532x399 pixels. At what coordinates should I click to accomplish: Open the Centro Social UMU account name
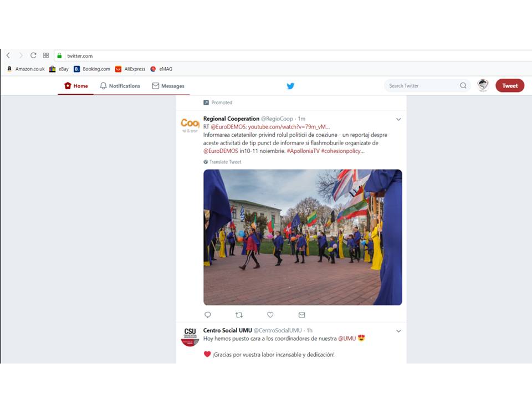point(227,330)
